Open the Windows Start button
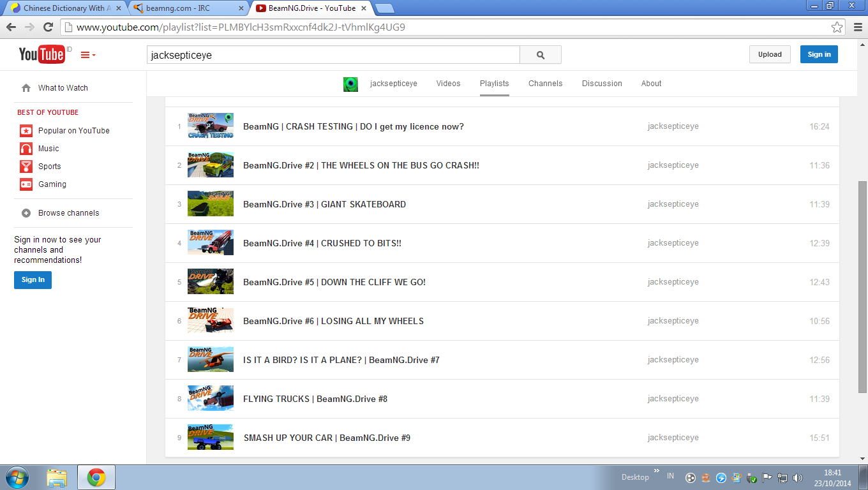This screenshot has height=490, width=868. [x=17, y=477]
